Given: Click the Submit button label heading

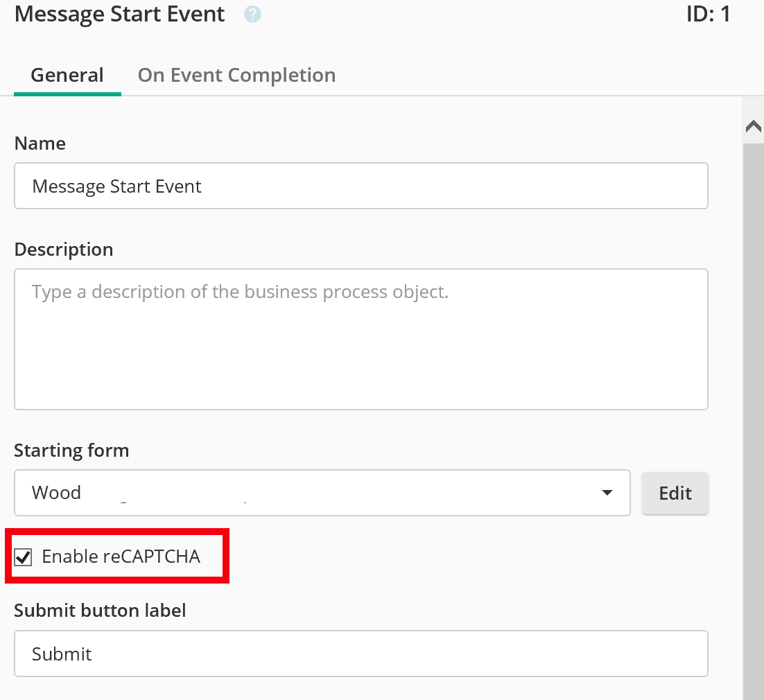Looking at the screenshot, I should (x=100, y=611).
